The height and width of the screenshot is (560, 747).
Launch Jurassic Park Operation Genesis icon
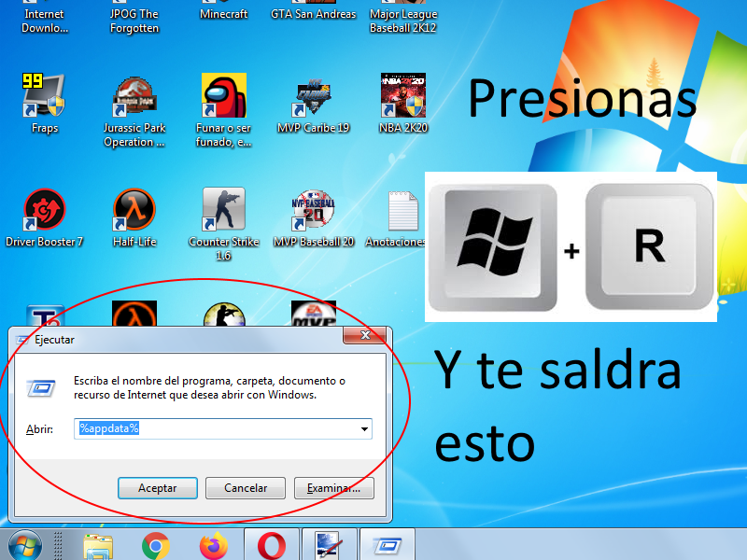point(134,98)
